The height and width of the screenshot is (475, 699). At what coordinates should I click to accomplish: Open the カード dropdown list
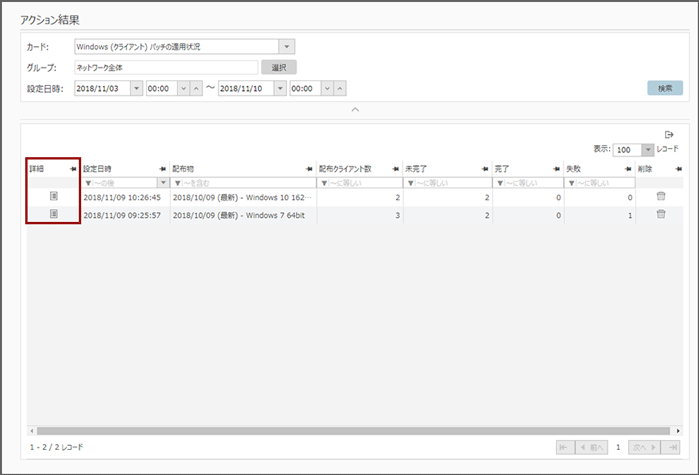click(287, 46)
